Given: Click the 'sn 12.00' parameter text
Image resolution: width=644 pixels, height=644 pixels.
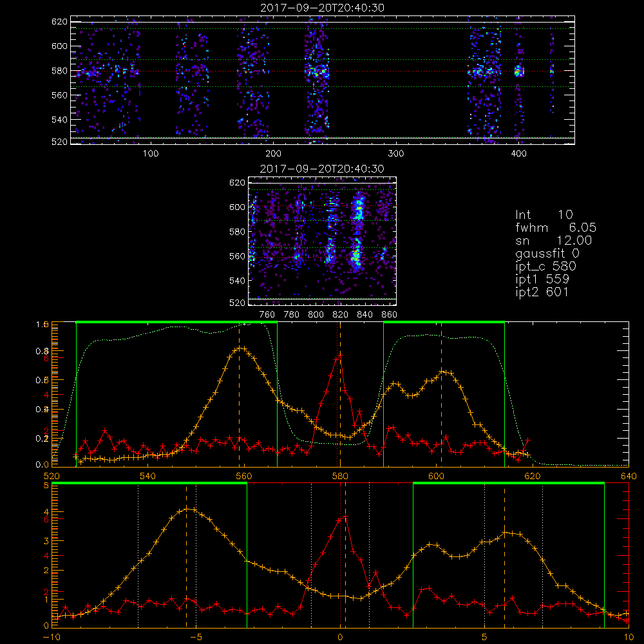Looking at the screenshot, I should coord(554,240).
